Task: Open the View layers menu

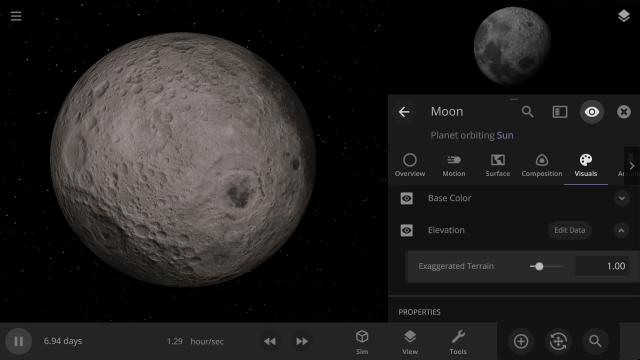Action: 410,342
